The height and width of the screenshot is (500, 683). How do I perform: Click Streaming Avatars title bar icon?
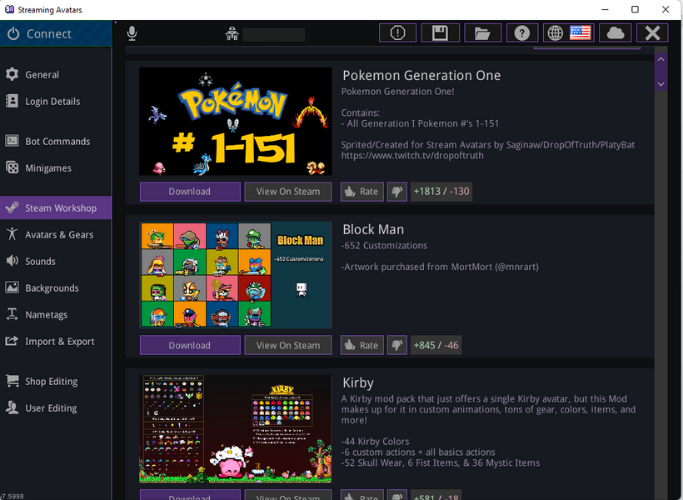10,9
